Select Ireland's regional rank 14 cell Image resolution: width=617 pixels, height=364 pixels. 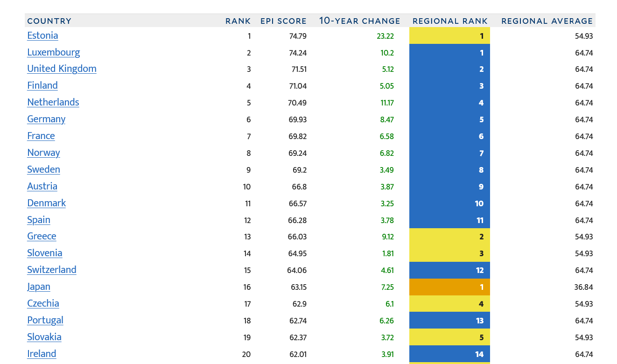pos(449,354)
